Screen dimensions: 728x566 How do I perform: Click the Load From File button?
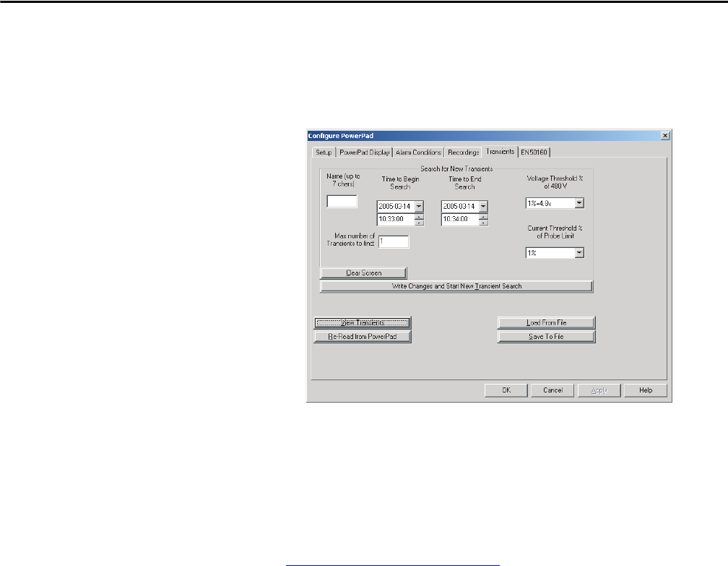[546, 322]
